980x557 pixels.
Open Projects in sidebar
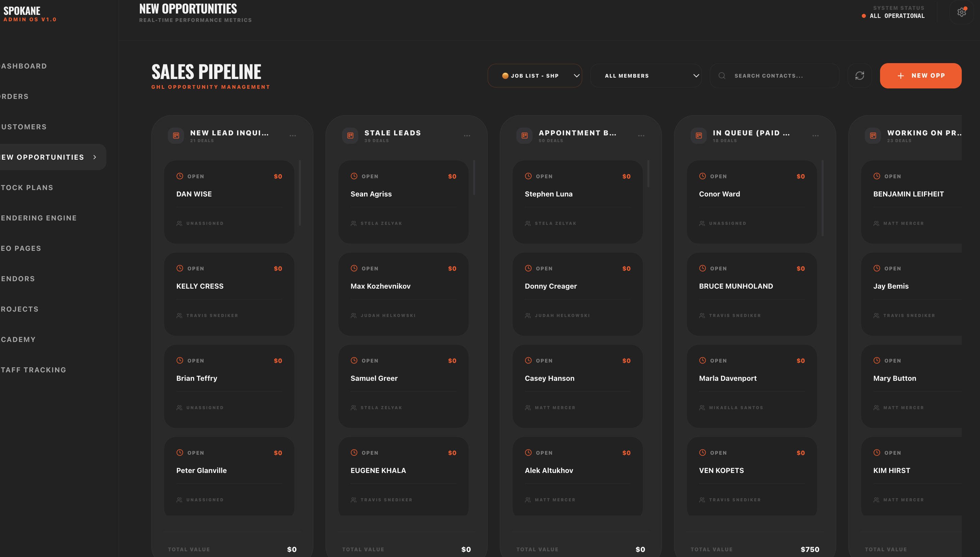click(19, 309)
